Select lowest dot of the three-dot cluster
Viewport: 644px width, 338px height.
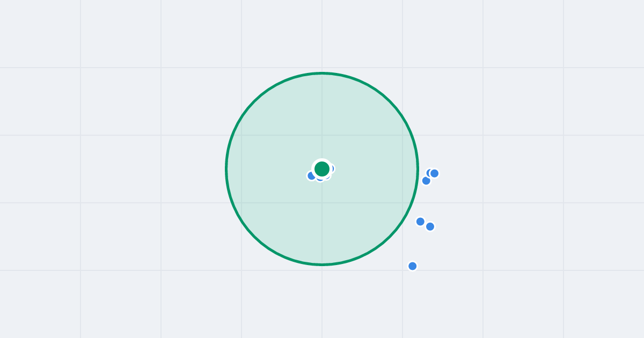click(x=426, y=181)
